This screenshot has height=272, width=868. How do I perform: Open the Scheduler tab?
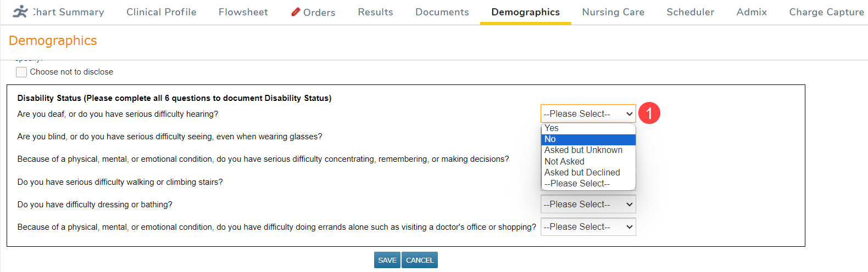click(x=690, y=12)
